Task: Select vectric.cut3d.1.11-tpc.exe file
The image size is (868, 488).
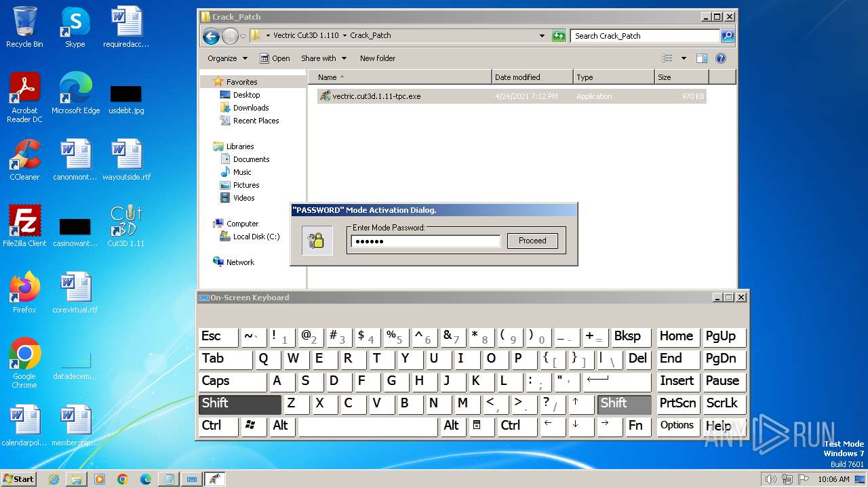Action: pyautogui.click(x=512, y=96)
